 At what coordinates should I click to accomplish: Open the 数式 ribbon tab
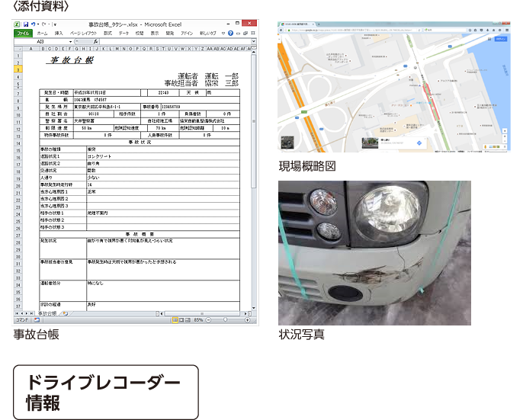click(107, 33)
